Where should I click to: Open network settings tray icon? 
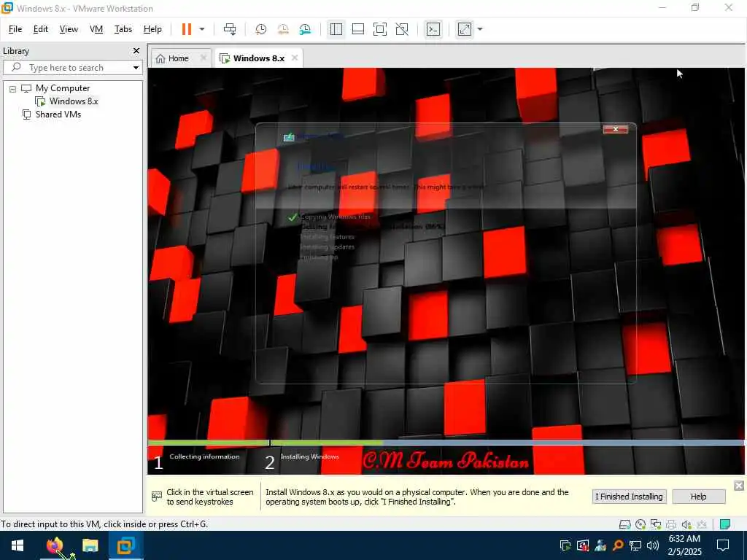(635, 545)
